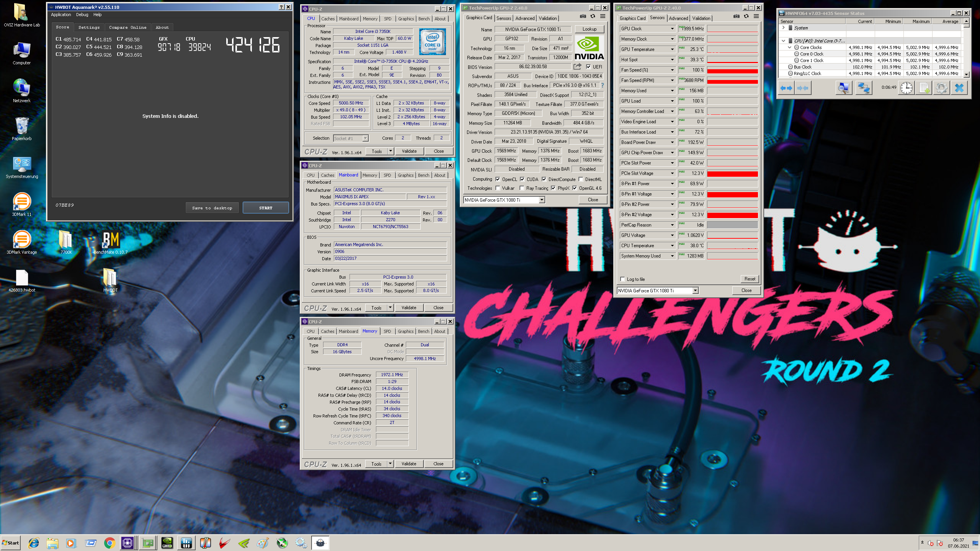Click the HWiNFO clock reset icon

pos(906,88)
